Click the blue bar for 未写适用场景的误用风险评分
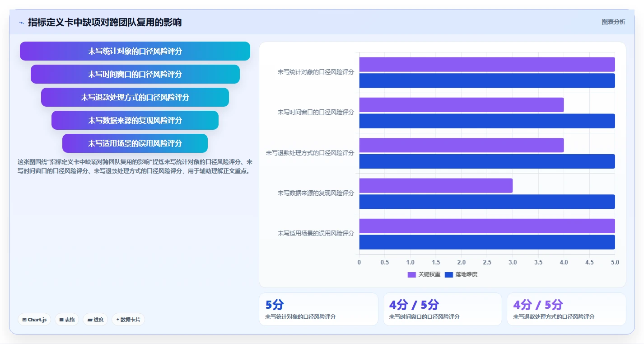The image size is (644, 344). pos(487,242)
